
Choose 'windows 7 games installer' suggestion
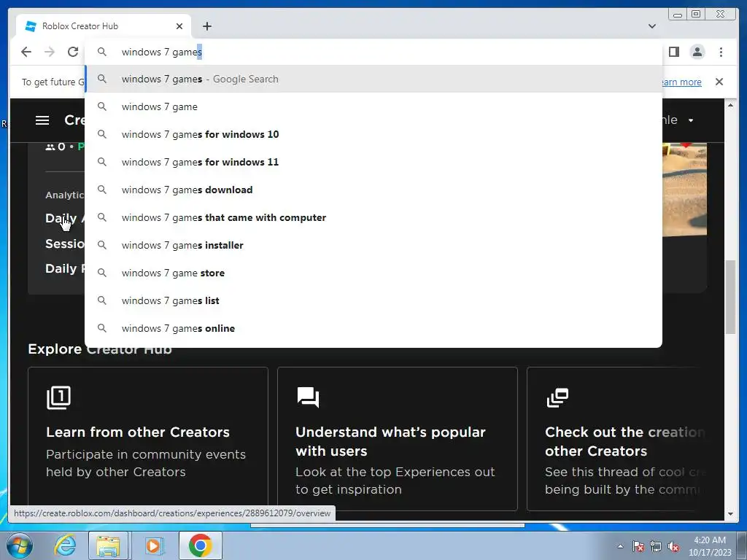click(x=373, y=245)
